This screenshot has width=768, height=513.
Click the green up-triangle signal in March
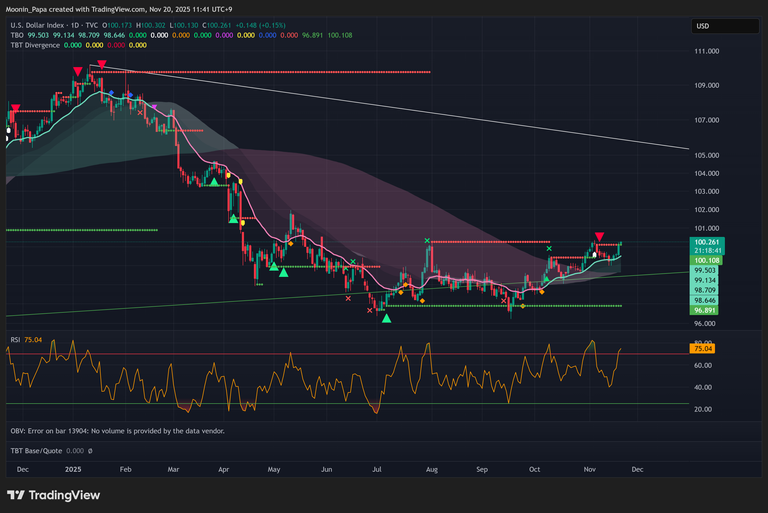(x=213, y=182)
